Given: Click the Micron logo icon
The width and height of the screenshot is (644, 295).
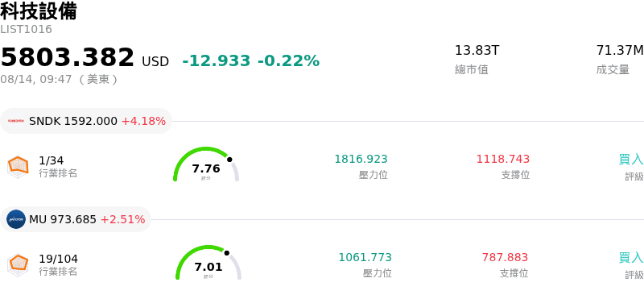Looking at the screenshot, I should tap(16, 219).
